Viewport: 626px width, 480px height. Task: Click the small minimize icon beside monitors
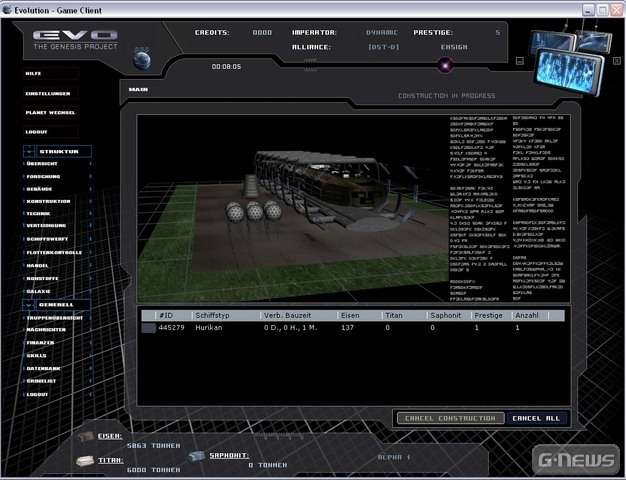[x=519, y=61]
